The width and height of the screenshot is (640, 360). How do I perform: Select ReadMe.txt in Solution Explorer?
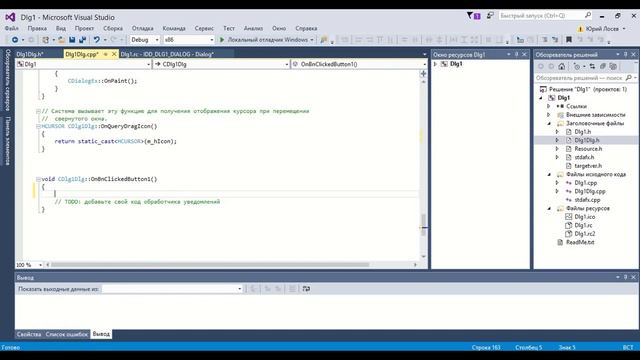(x=580, y=242)
